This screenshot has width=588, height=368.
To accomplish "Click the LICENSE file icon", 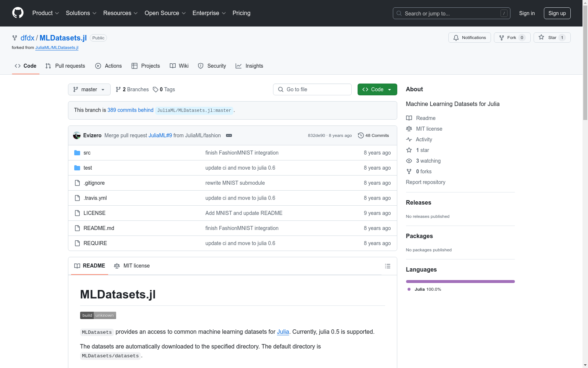I will (77, 213).
